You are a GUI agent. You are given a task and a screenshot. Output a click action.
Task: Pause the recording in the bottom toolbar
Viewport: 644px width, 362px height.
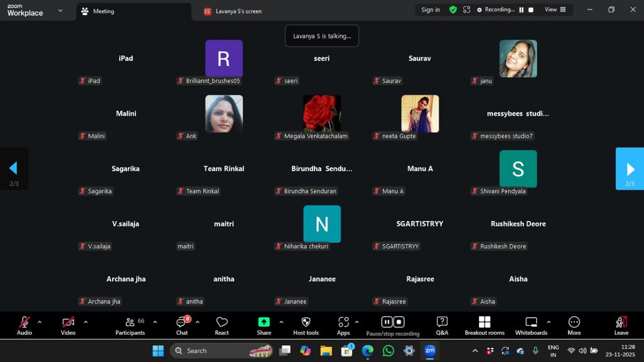pos(387,322)
